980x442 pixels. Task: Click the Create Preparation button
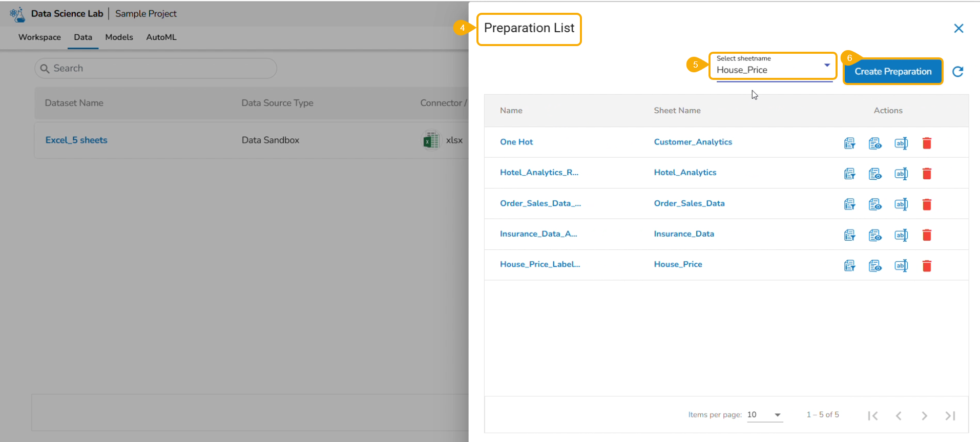point(892,72)
